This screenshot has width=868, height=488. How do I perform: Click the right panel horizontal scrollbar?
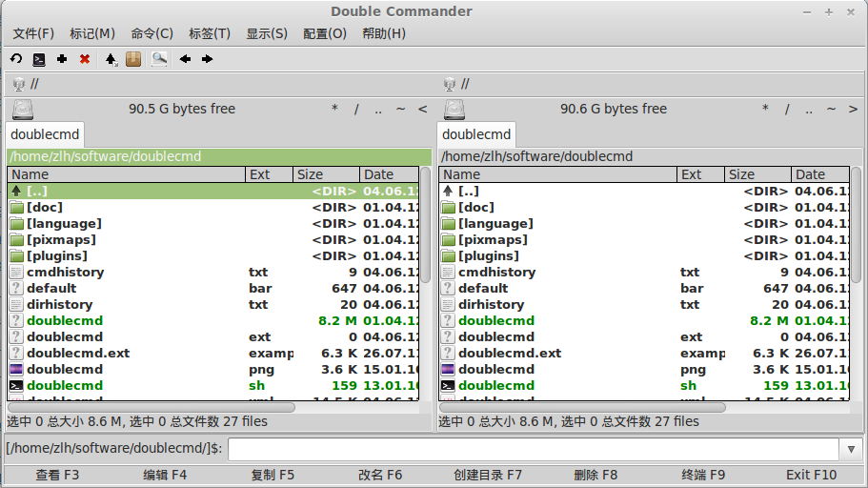click(582, 408)
